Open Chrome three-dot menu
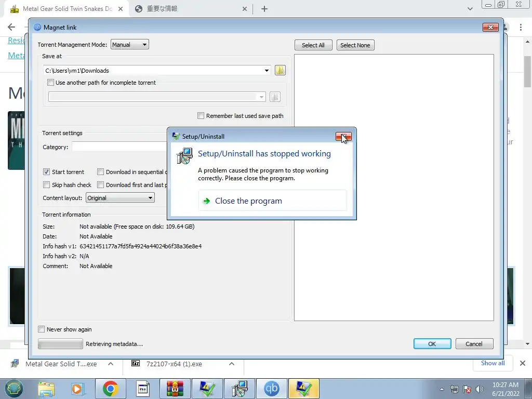Screen dimensions: 532x399 click(521, 27)
